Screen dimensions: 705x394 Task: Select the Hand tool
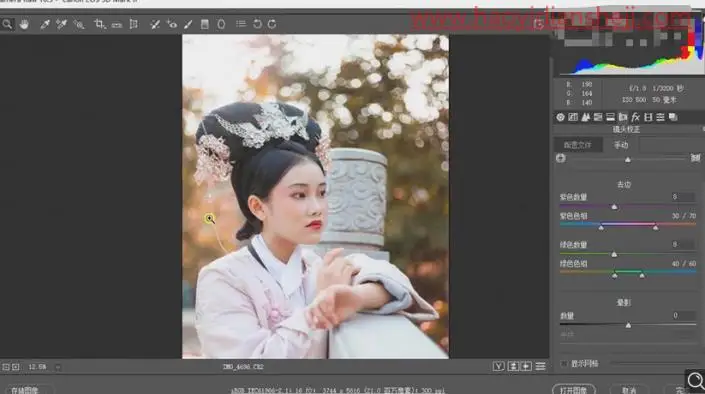24,24
